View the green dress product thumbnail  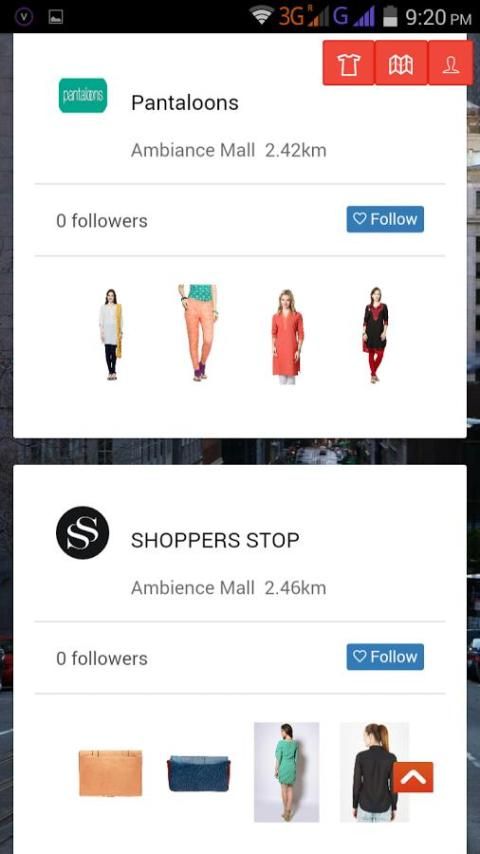287,772
